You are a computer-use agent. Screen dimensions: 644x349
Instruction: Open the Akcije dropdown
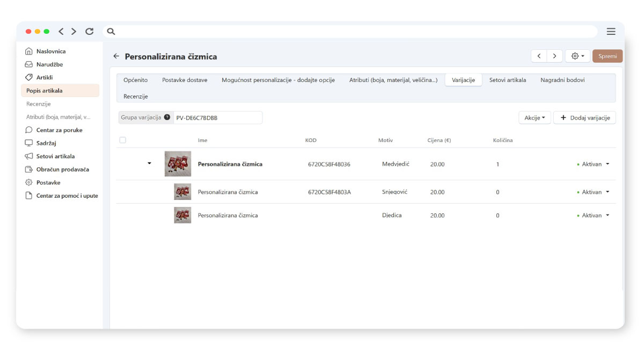[534, 118]
